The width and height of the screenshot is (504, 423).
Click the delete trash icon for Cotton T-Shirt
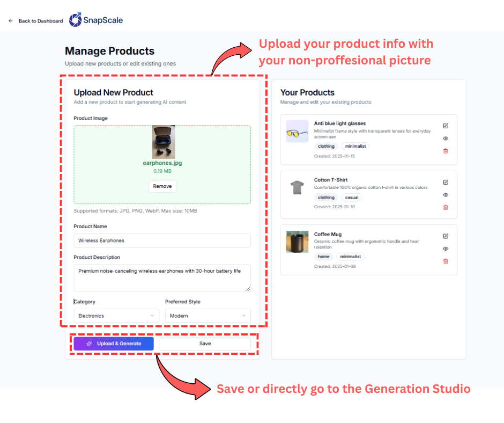pyautogui.click(x=445, y=207)
